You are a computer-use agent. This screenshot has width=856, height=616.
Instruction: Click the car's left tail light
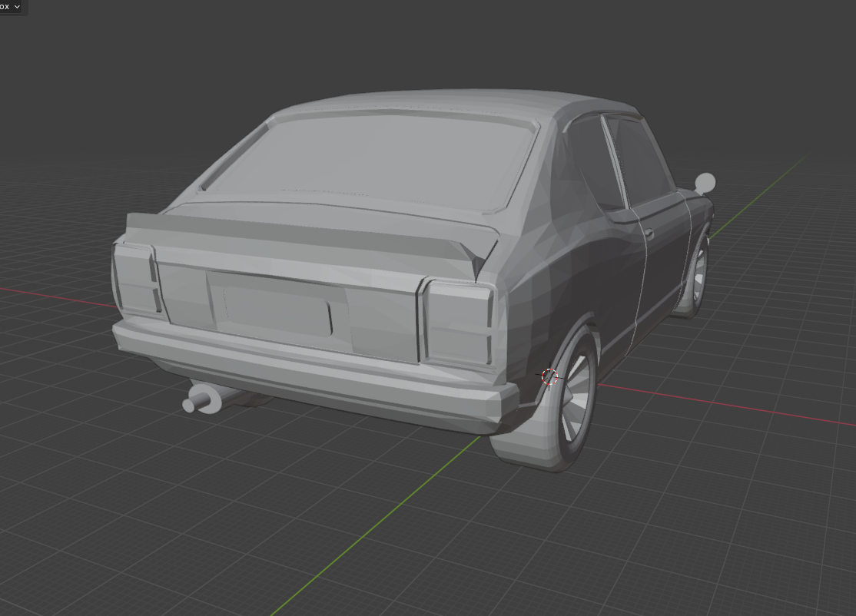pyautogui.click(x=137, y=280)
